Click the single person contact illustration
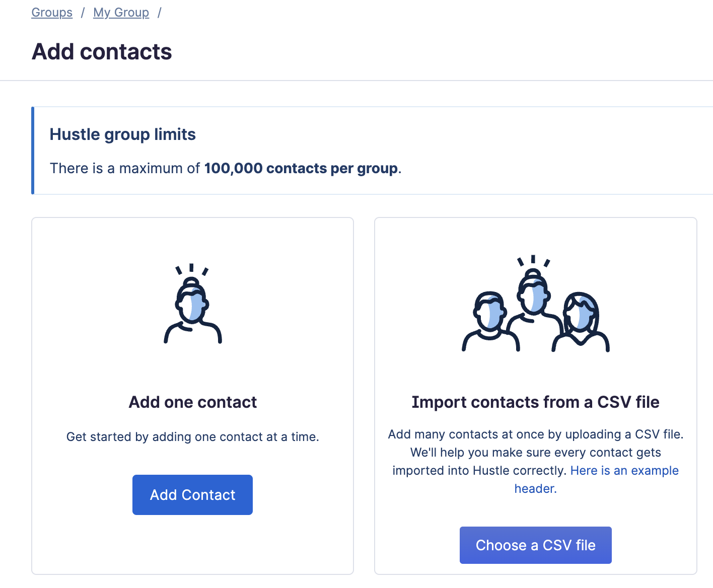 click(x=193, y=304)
